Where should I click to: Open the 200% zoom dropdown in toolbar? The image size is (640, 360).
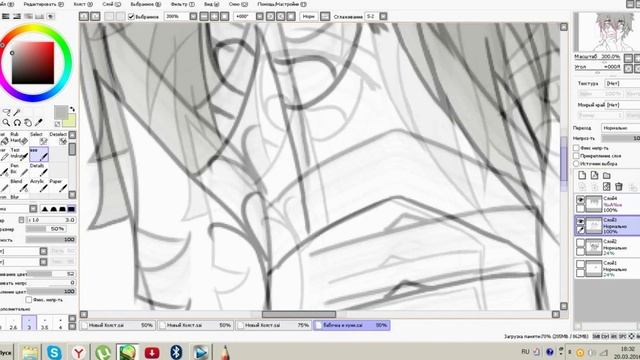[x=193, y=16]
